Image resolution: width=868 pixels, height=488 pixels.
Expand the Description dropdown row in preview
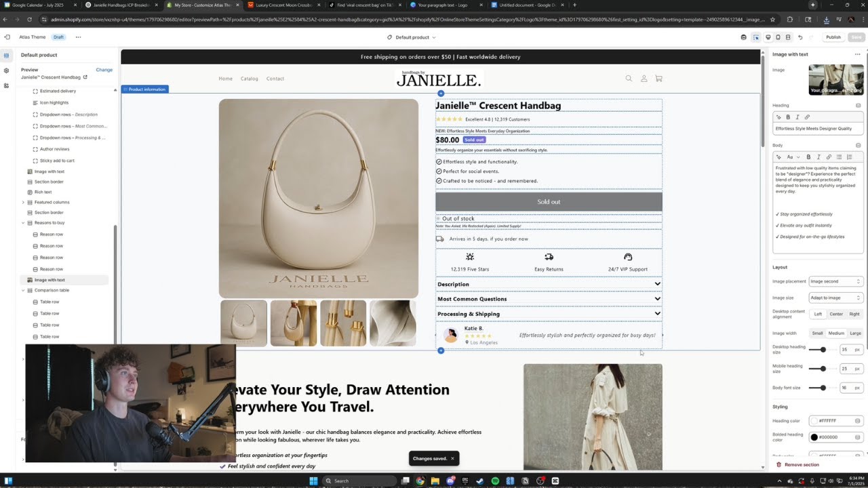549,284
